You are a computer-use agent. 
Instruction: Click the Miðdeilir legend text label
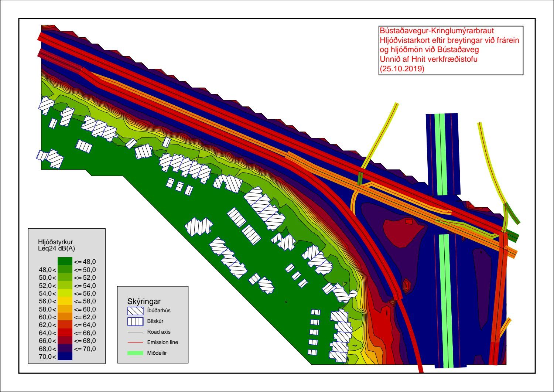tap(157, 353)
